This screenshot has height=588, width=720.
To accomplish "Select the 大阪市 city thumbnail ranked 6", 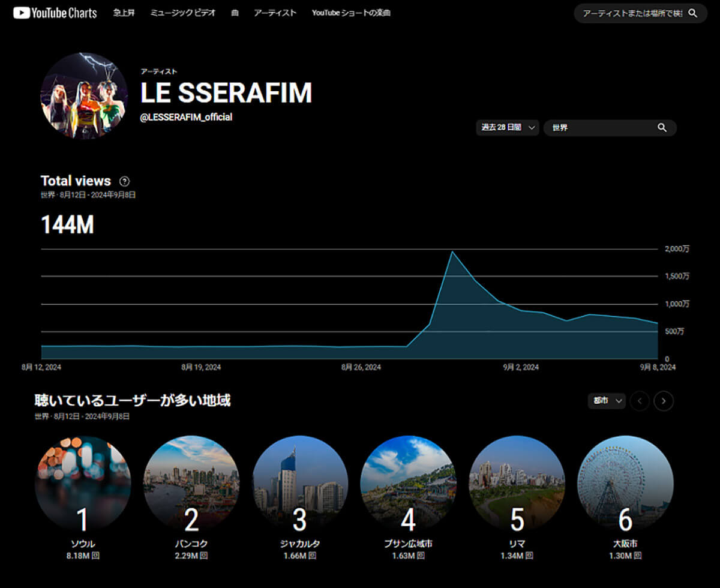I will 625,484.
